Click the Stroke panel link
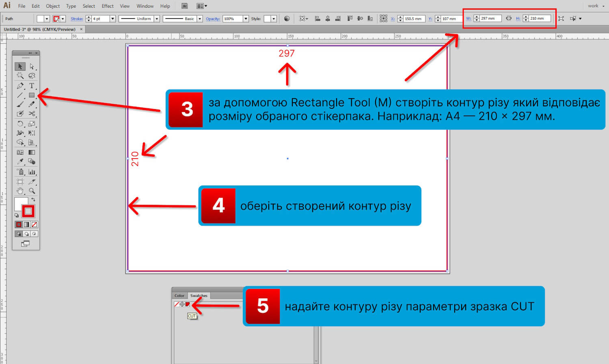The width and height of the screenshot is (609, 364). pyautogui.click(x=77, y=19)
